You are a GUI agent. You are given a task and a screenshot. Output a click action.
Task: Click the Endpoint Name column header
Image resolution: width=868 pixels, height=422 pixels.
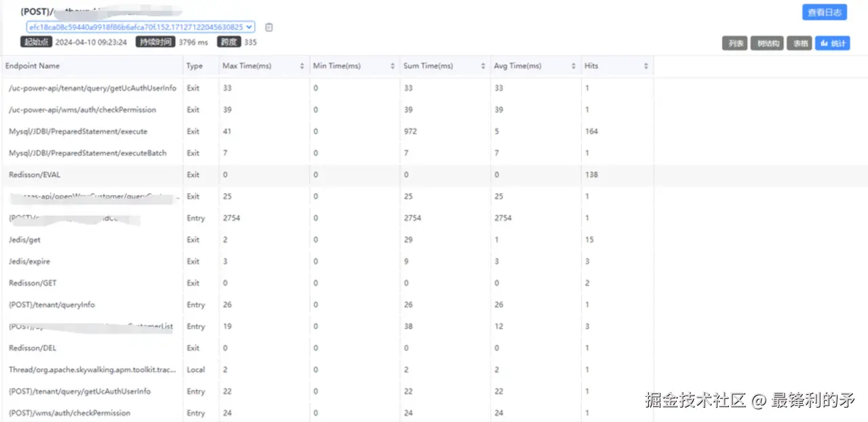(33, 66)
